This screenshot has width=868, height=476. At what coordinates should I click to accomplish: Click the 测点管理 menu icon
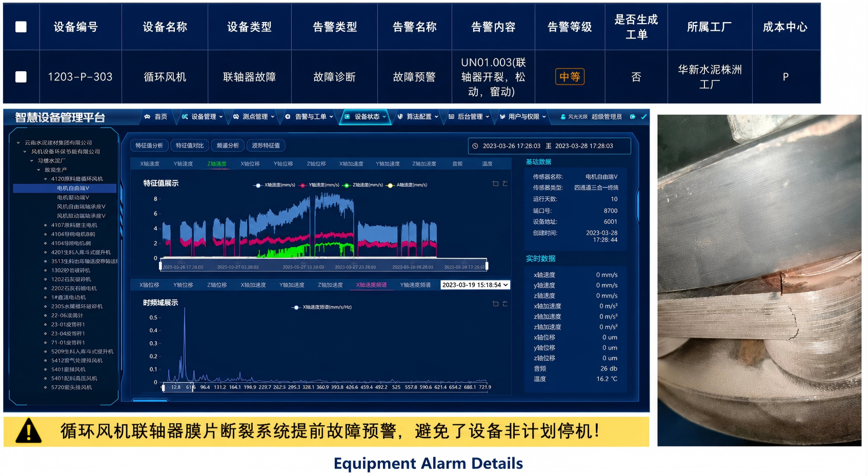pos(236,117)
